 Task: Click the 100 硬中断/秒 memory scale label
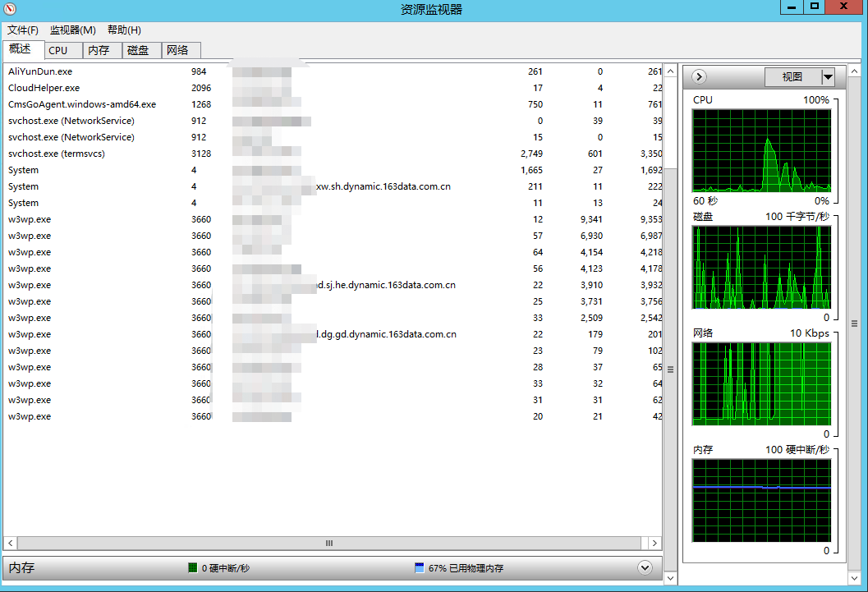(797, 450)
